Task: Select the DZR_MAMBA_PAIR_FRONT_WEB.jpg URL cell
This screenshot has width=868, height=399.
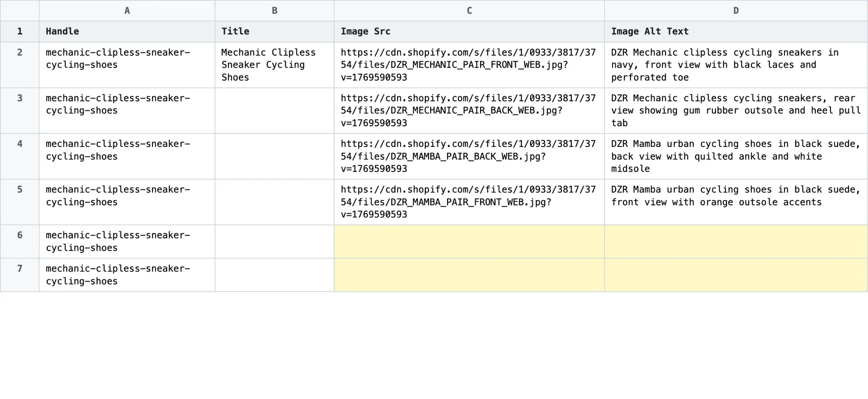Action: coord(469,202)
